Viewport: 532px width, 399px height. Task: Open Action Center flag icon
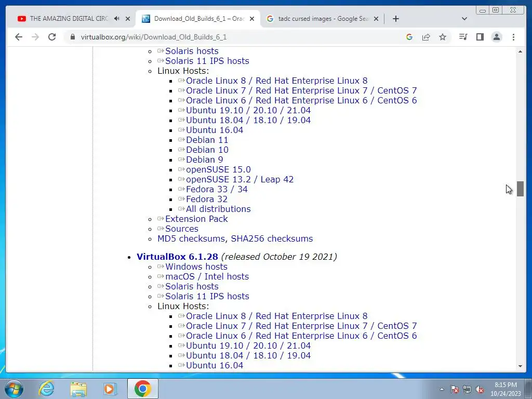point(455,389)
